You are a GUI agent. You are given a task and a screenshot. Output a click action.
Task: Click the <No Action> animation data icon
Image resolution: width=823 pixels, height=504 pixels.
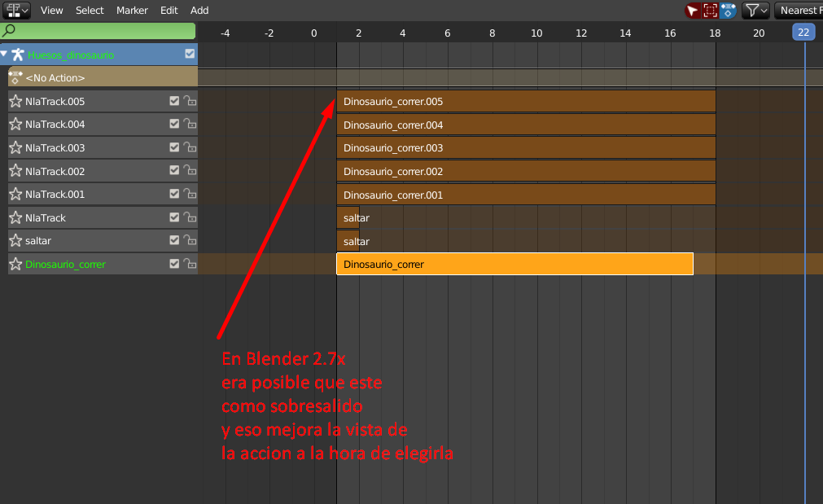15,77
